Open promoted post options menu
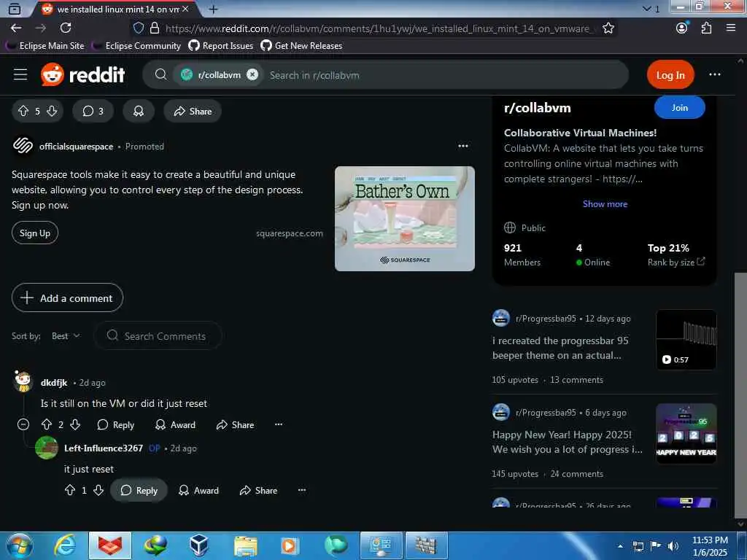 (463, 146)
